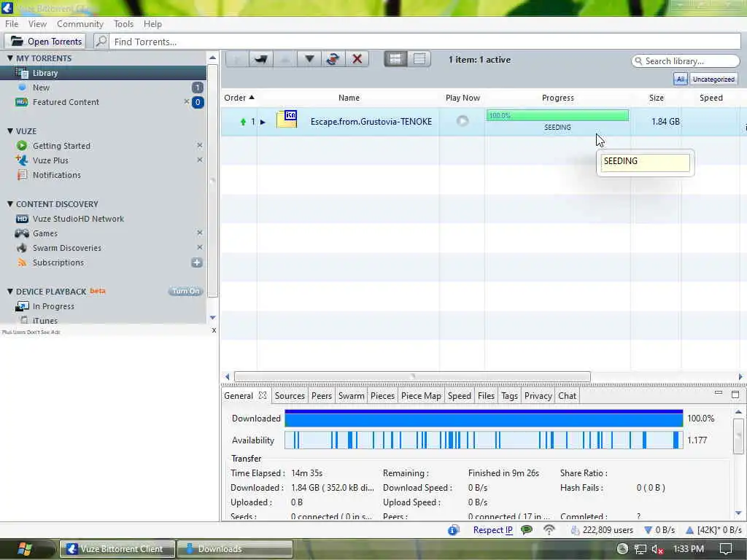Click the green 100.0% progress bar
The width and height of the screenshot is (747, 560).
click(557, 115)
